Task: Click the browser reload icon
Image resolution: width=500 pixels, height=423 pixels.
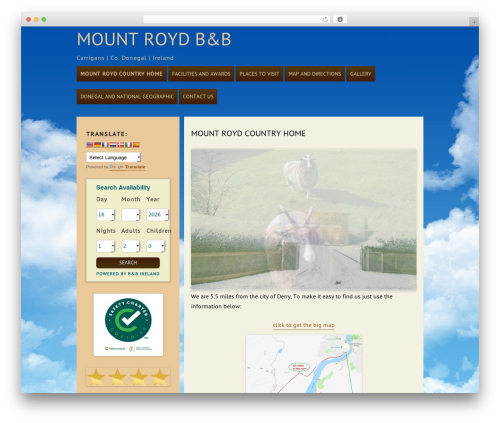Action: (x=325, y=19)
